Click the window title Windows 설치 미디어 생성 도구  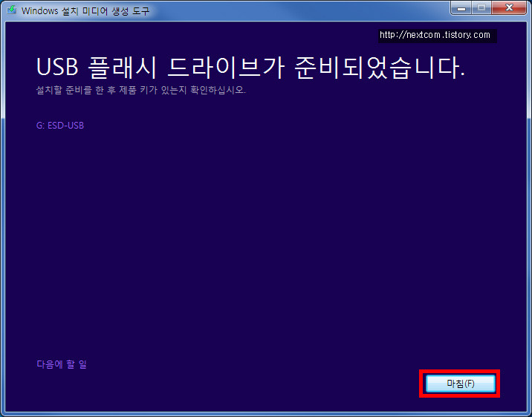(x=85, y=11)
